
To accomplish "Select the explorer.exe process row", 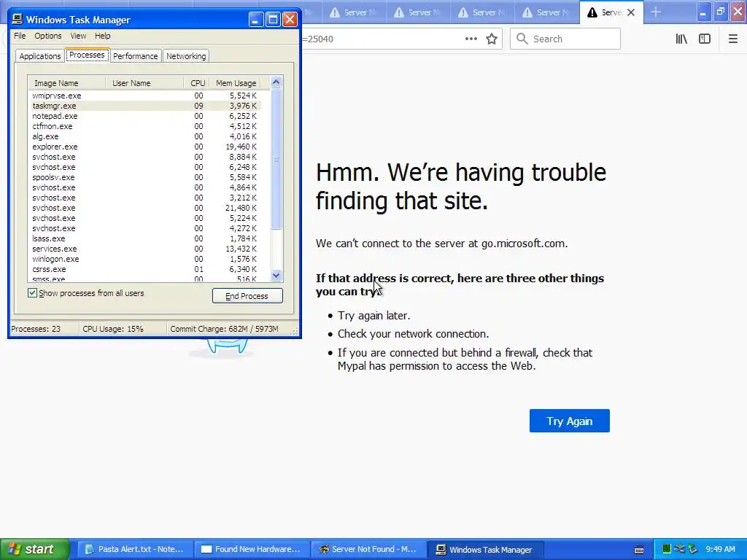I will (145, 147).
